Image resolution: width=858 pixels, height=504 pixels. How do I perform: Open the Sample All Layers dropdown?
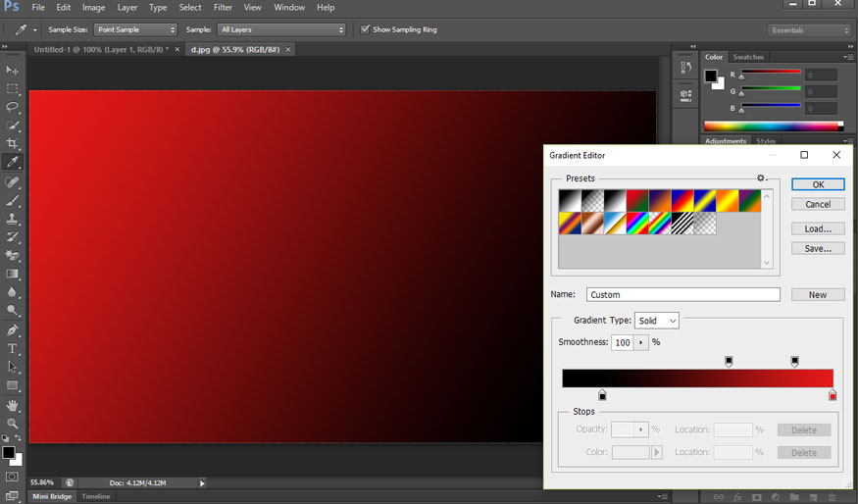tap(282, 29)
